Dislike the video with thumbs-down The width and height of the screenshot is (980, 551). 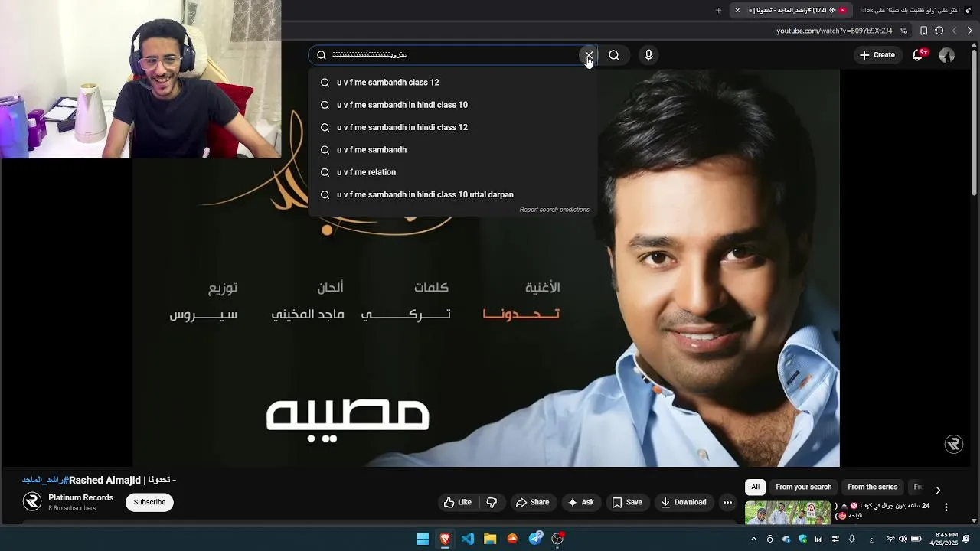[492, 502]
